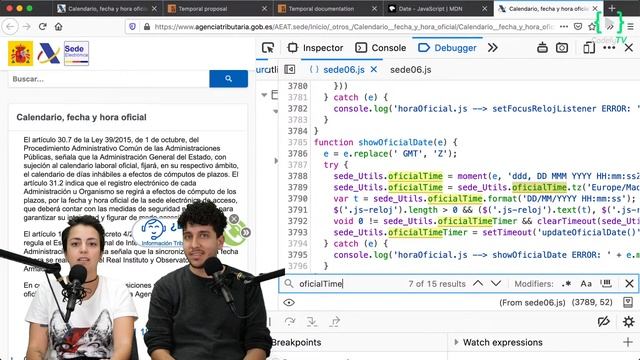Switch to the Temporal documentation tab
640x360 pixels.
[x=328, y=9]
